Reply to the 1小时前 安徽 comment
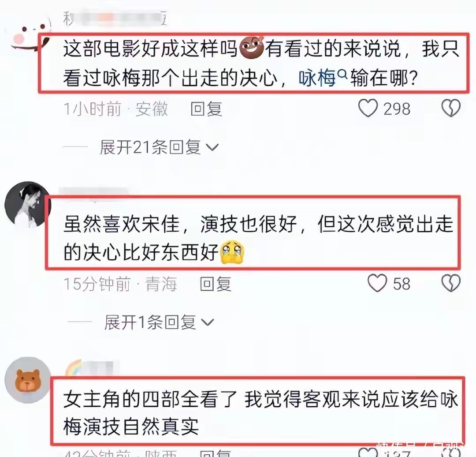The image size is (476, 457). 206,109
